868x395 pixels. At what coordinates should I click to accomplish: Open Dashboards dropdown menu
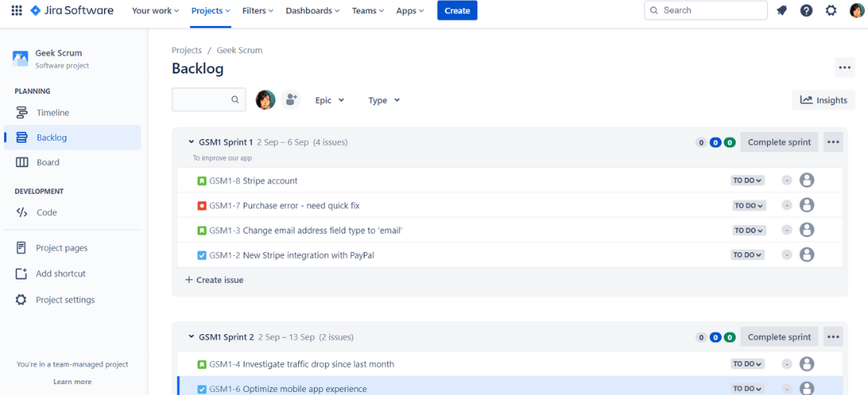tap(312, 10)
